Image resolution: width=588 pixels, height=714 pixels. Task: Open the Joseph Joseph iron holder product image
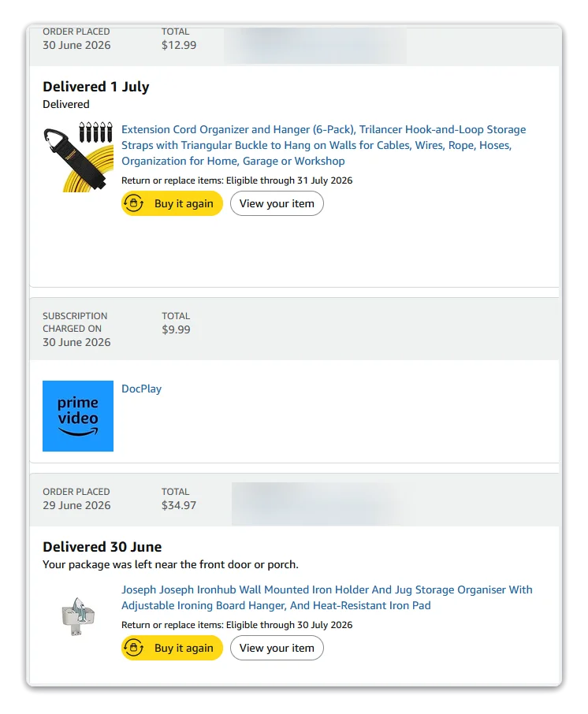[78, 616]
